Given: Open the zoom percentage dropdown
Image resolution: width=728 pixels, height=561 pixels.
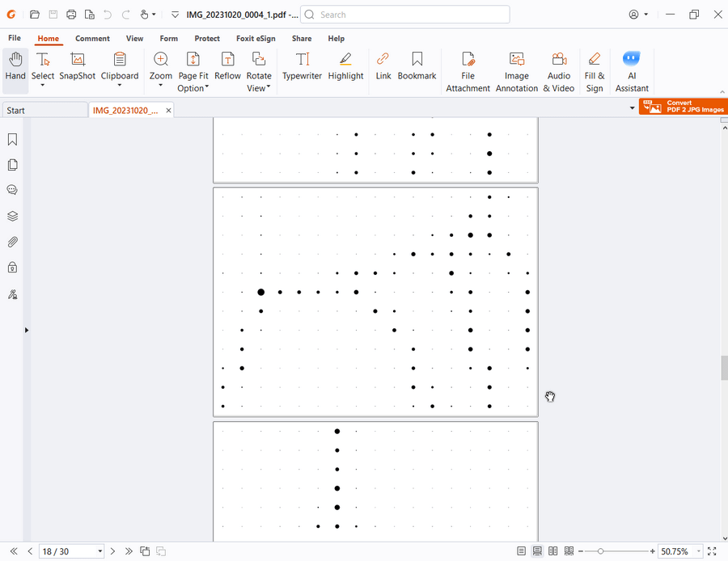Looking at the screenshot, I should tap(698, 551).
